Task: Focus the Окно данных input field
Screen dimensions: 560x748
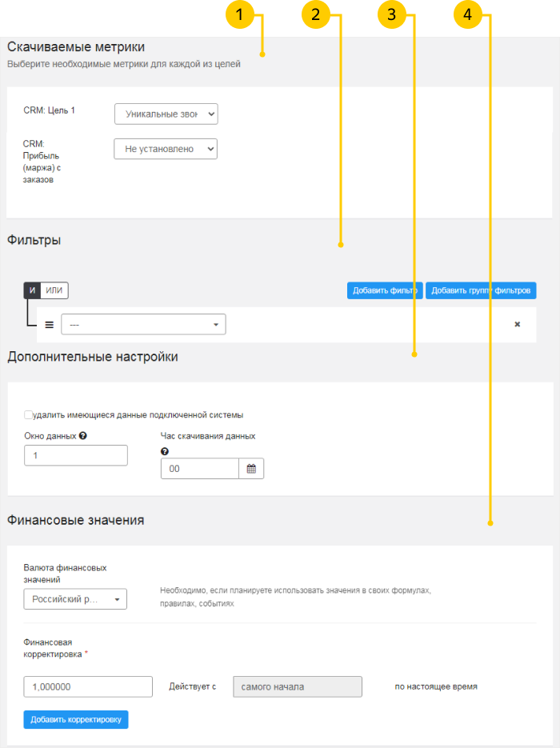Action: click(76, 455)
